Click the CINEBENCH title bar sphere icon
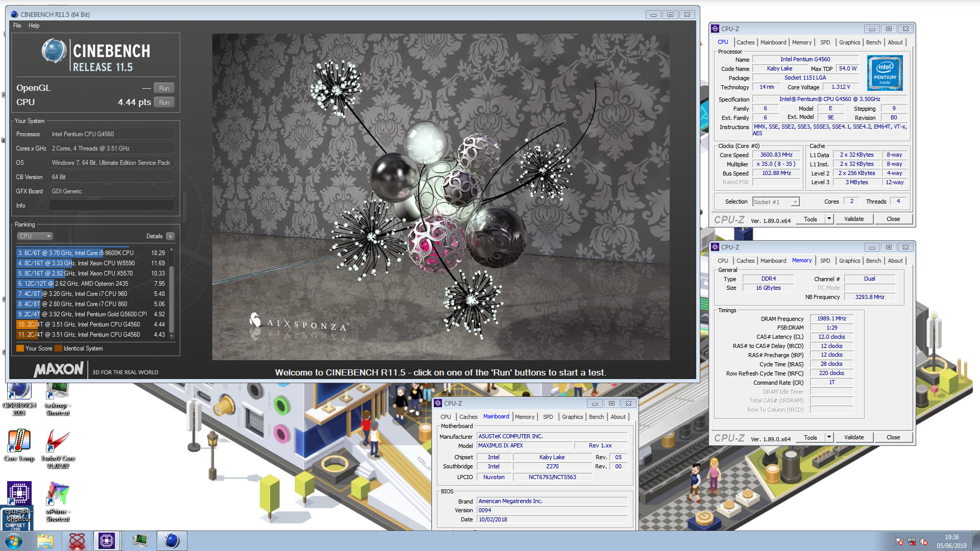This screenshot has height=551, width=980. coord(14,14)
